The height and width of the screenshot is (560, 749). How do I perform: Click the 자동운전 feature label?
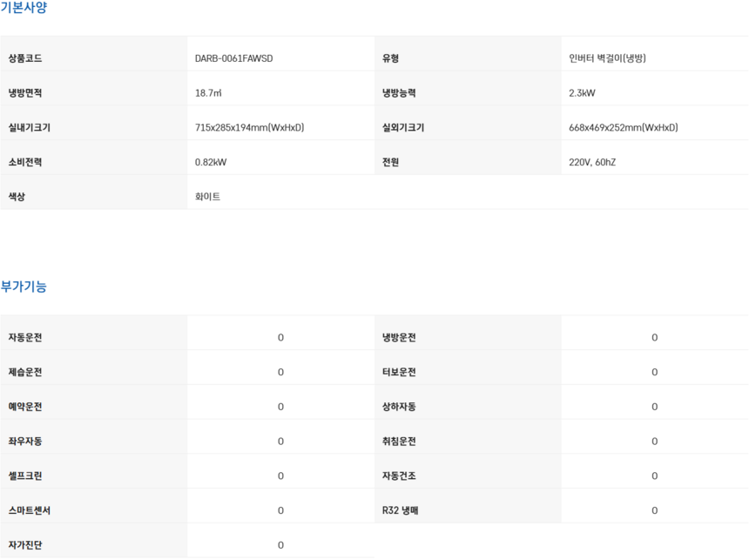pos(25,338)
